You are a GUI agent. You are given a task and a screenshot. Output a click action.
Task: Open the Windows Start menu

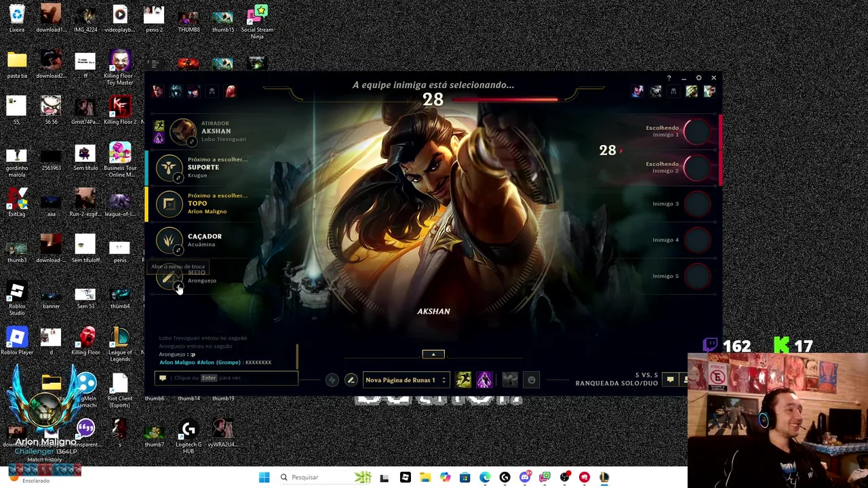[264, 477]
